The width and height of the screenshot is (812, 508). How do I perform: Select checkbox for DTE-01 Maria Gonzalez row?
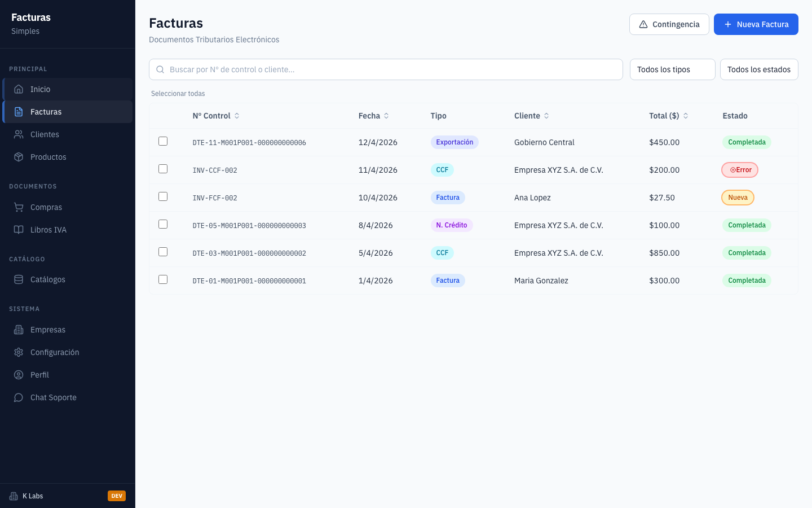click(x=163, y=279)
